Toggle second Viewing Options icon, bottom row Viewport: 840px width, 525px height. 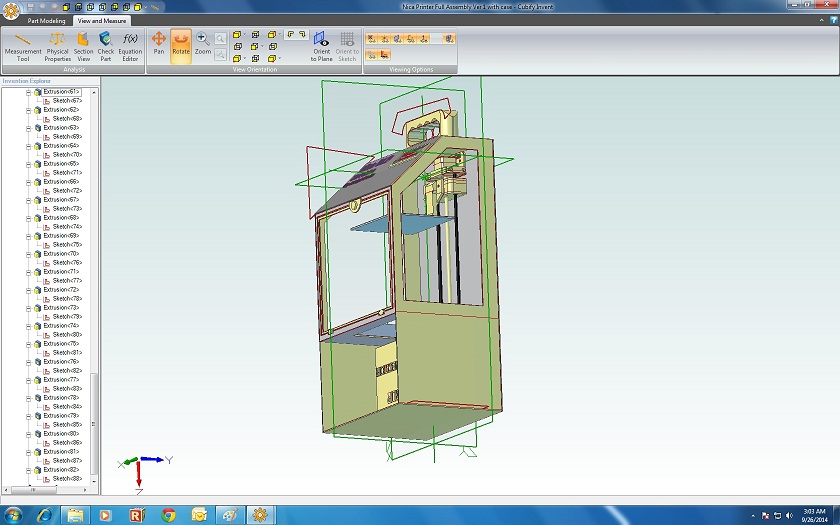pyautogui.click(x=385, y=55)
